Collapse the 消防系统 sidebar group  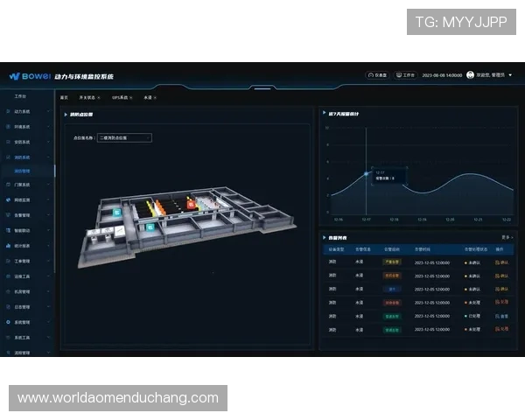click(51, 157)
